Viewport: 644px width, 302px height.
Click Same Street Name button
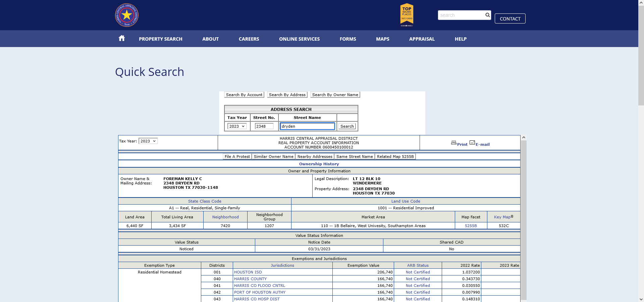tap(355, 157)
